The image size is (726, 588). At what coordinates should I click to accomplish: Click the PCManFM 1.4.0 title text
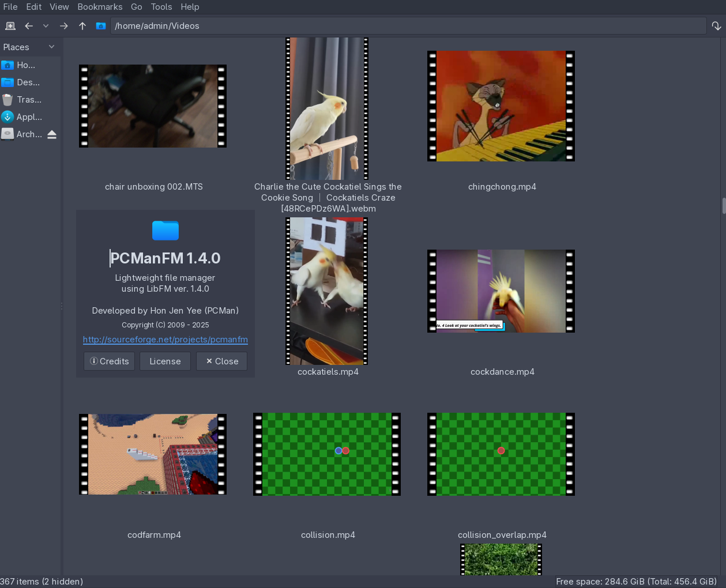coord(165,258)
